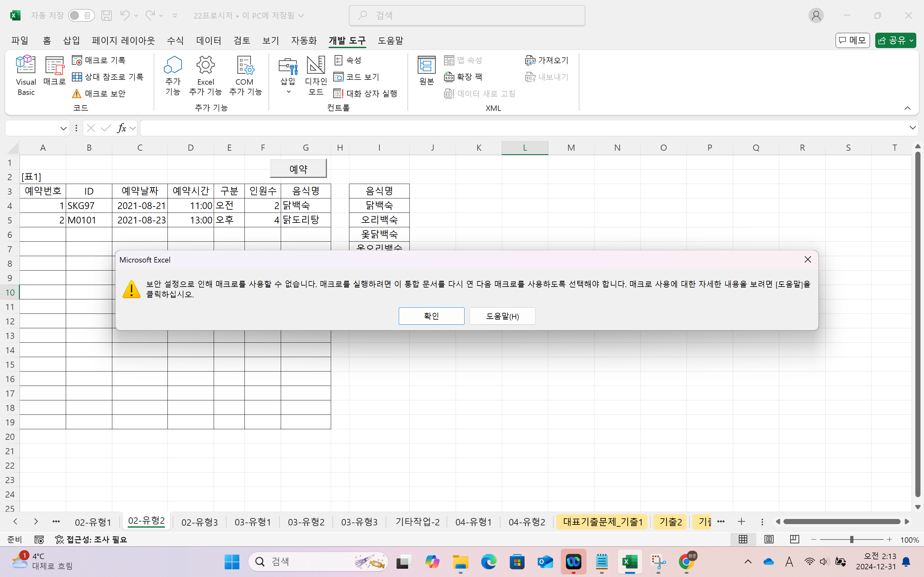Screen dimensions: 924x577
Task: Click the Record Macro icon
Action: tap(77, 60)
